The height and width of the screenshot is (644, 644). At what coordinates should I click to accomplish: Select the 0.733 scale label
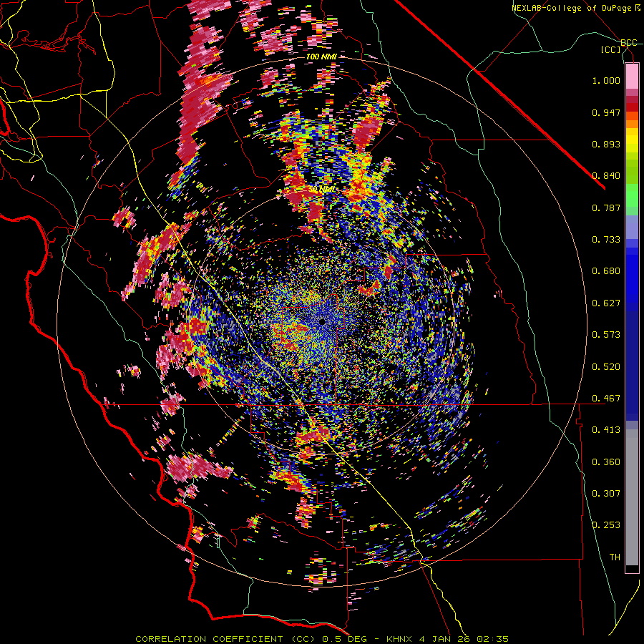606,240
